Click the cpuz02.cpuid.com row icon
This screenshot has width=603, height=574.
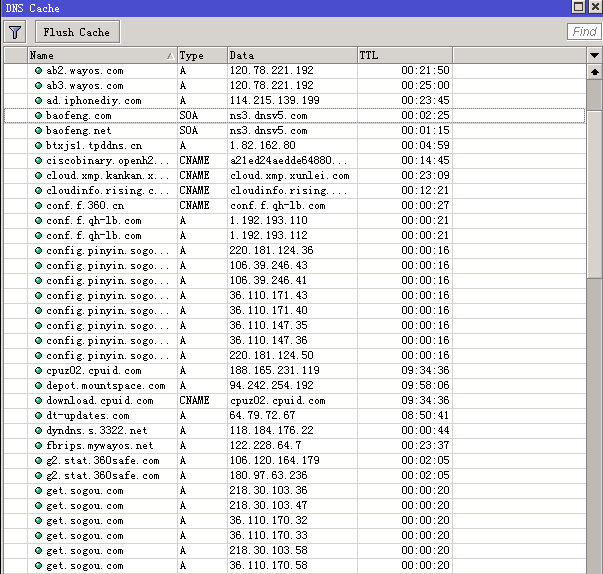tap(38, 371)
